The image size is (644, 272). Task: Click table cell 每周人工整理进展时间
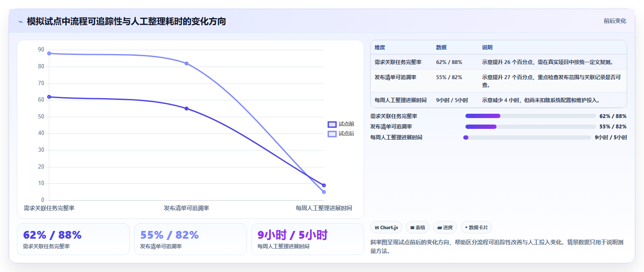point(400,100)
